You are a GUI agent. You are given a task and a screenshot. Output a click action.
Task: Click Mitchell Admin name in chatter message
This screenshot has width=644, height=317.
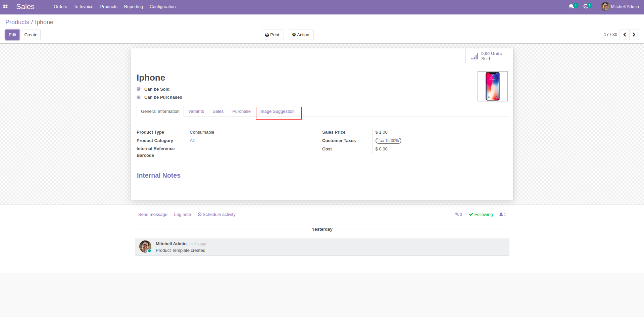click(171, 244)
